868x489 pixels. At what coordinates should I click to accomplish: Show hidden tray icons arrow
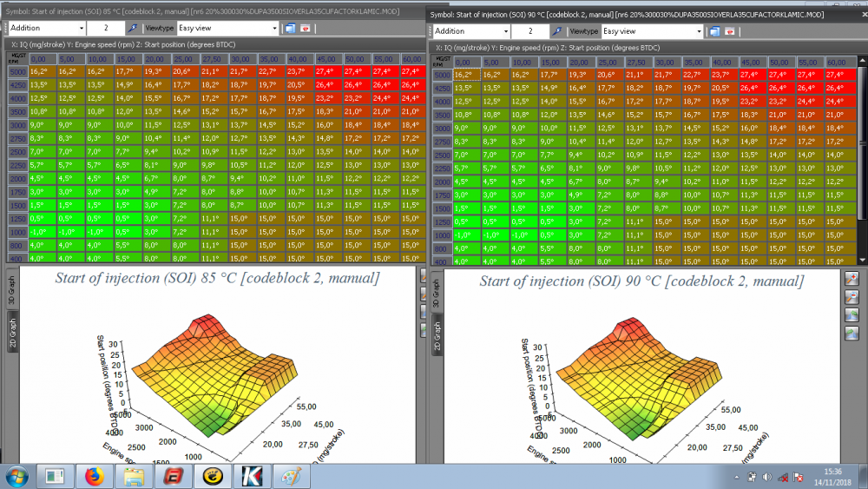click(737, 477)
